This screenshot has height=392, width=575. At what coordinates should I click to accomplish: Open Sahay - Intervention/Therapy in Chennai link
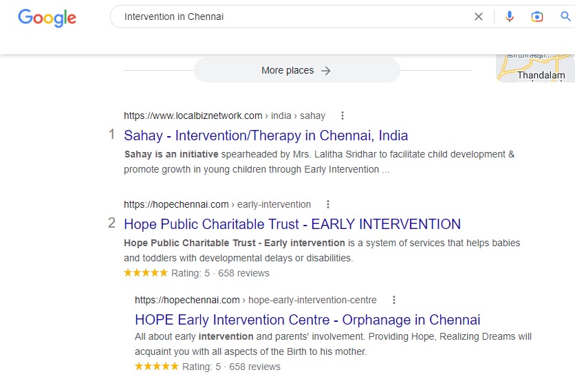tap(266, 135)
